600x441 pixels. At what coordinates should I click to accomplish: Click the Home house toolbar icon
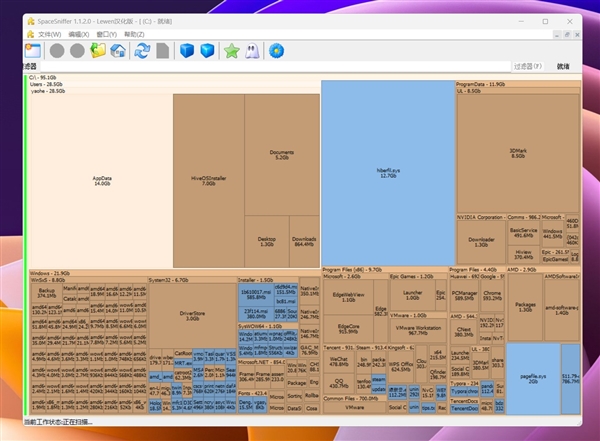pos(119,50)
